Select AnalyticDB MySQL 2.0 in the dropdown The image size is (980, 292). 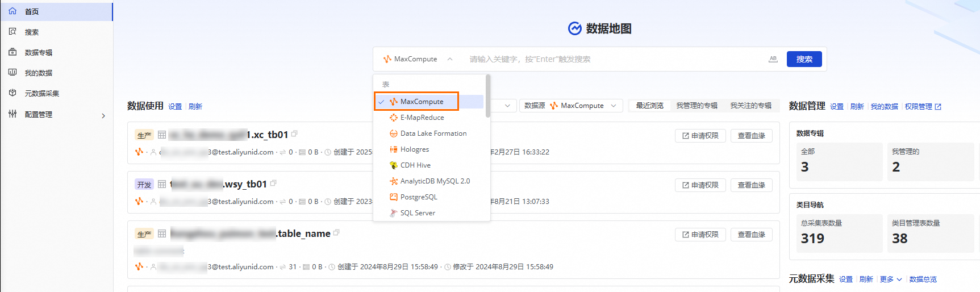coord(428,181)
